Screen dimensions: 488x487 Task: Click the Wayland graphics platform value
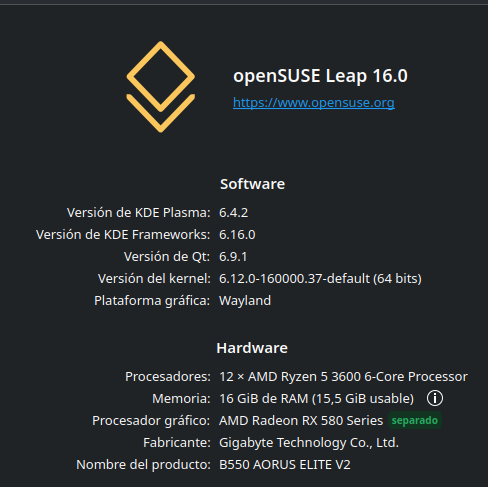click(245, 301)
